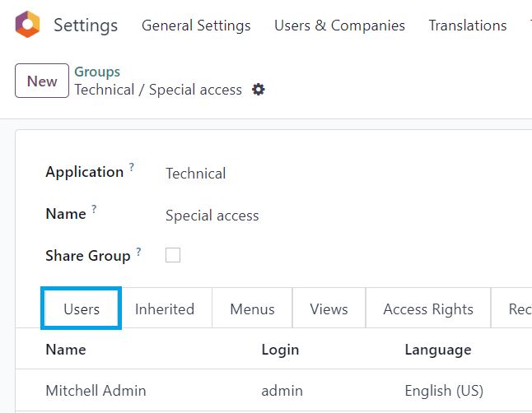Image resolution: width=532 pixels, height=413 pixels.
Task: Go back via the Groups breadcrumb link
Action: (97, 72)
